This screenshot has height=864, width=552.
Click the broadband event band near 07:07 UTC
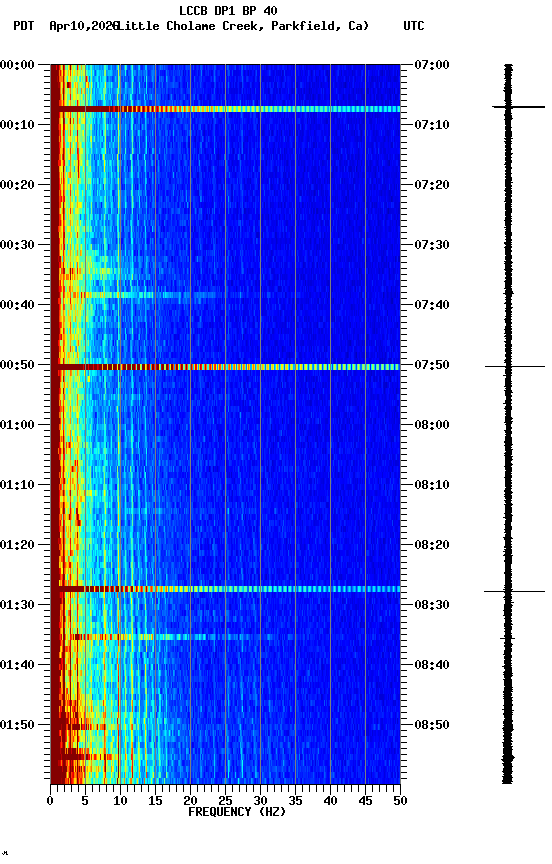click(225, 109)
